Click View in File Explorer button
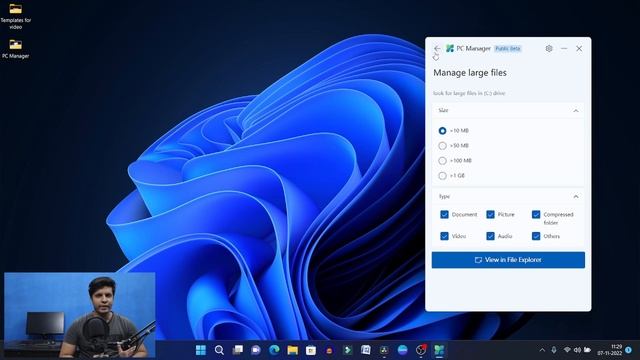The image size is (640, 360). pos(508,260)
